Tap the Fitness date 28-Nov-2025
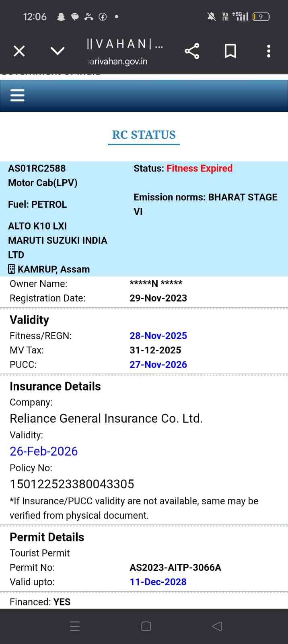The height and width of the screenshot is (644, 288). (158, 336)
